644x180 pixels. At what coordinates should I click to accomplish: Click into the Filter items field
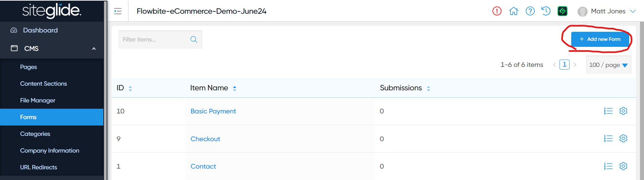coord(154,39)
